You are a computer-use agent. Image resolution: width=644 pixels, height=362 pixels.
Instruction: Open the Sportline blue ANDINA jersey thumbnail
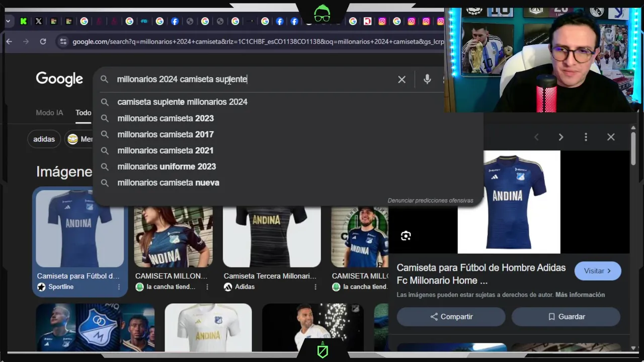79,228
